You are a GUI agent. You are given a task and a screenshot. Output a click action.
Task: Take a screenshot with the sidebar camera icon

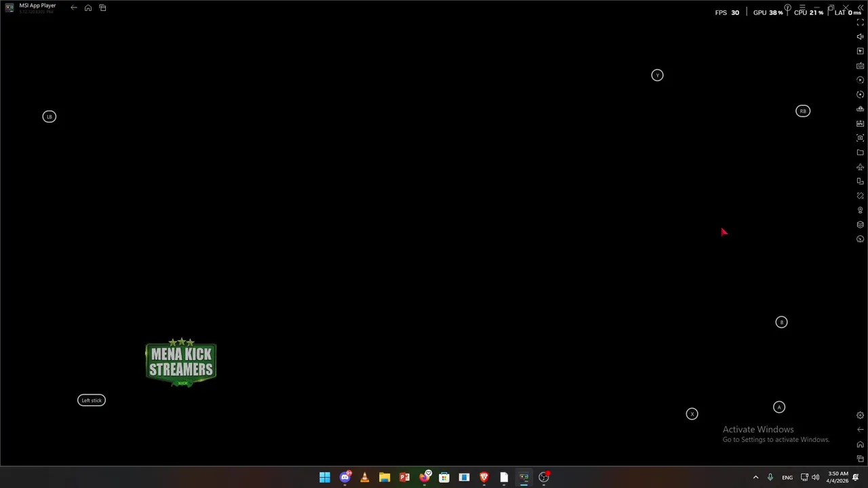click(861, 138)
